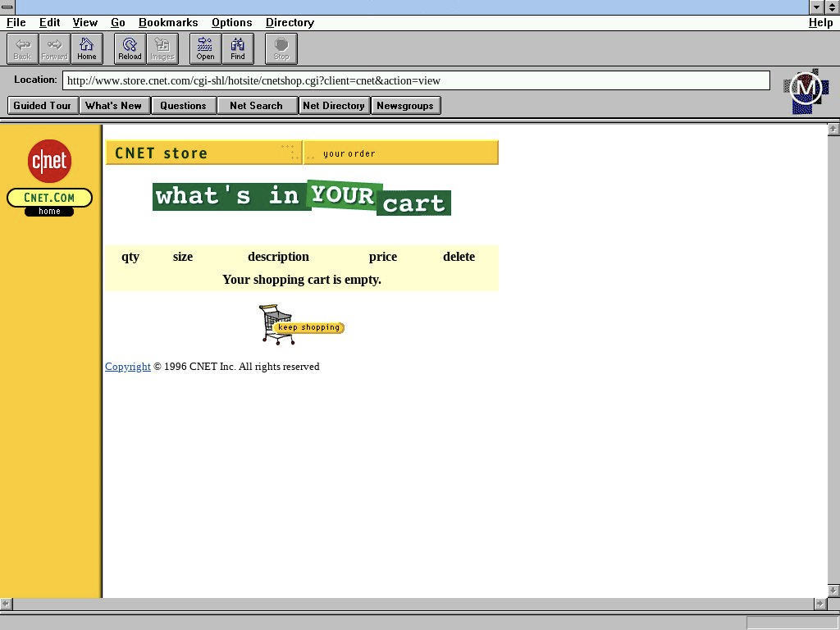Click the Open location toolbar icon

click(x=205, y=48)
